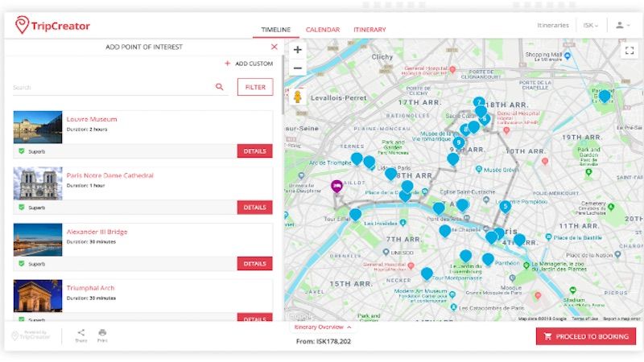Click the blue marker near Tour Montparnasse
The height and width of the screenshot is (362, 644).
click(x=427, y=274)
